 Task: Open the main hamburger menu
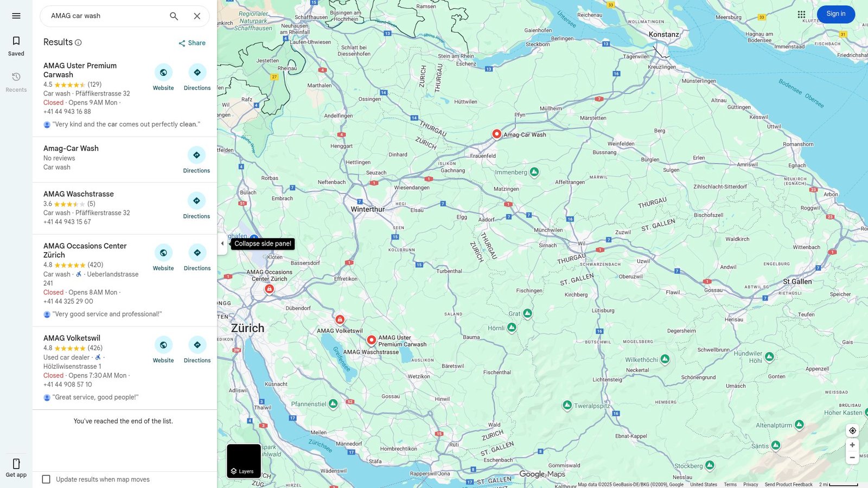point(16,15)
